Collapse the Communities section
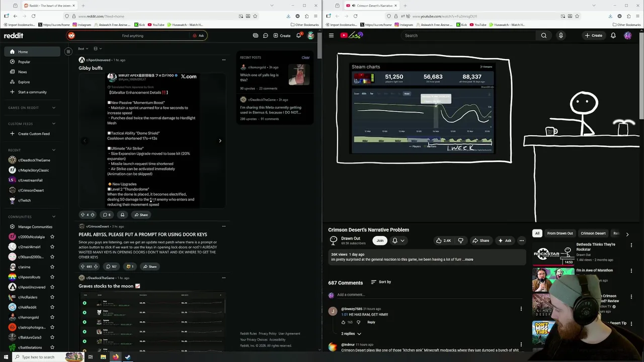The width and height of the screenshot is (644, 362). coord(54,217)
